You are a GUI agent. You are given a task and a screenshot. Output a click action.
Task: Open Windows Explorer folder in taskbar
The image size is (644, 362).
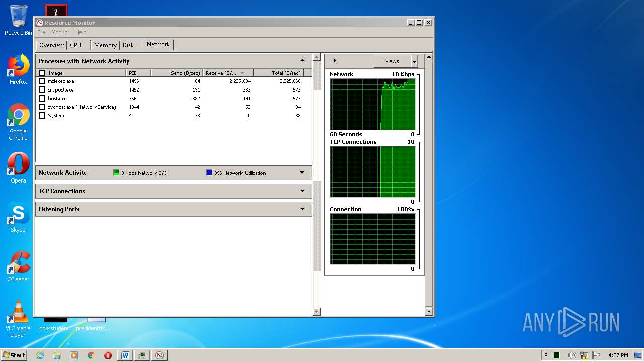click(x=57, y=355)
